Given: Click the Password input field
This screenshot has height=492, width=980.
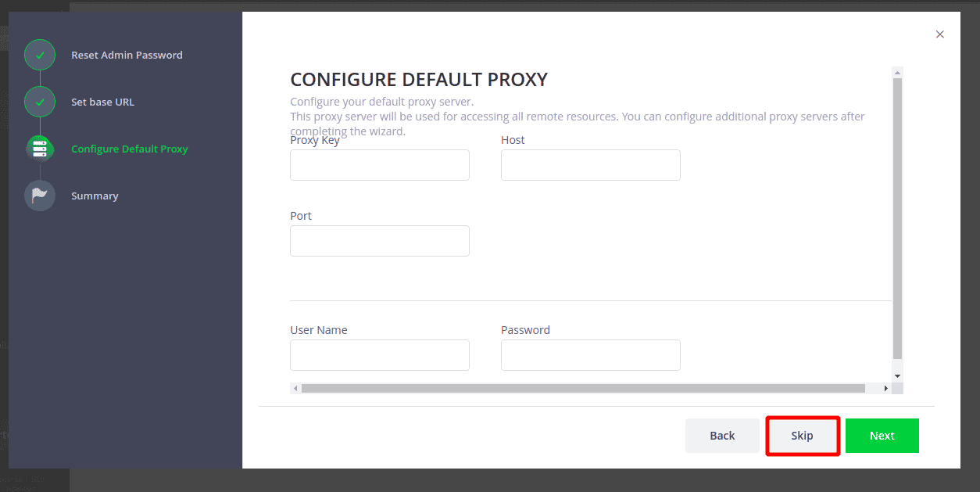Looking at the screenshot, I should click(591, 355).
